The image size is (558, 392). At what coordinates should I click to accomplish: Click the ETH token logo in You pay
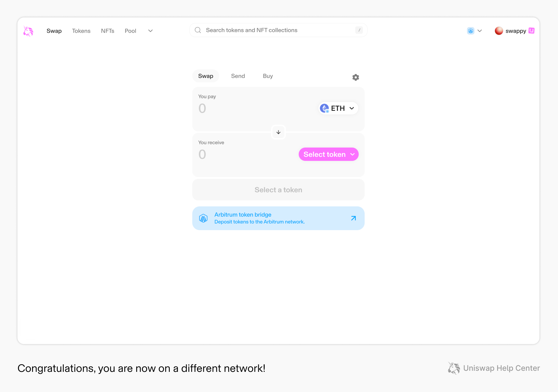pyautogui.click(x=324, y=108)
